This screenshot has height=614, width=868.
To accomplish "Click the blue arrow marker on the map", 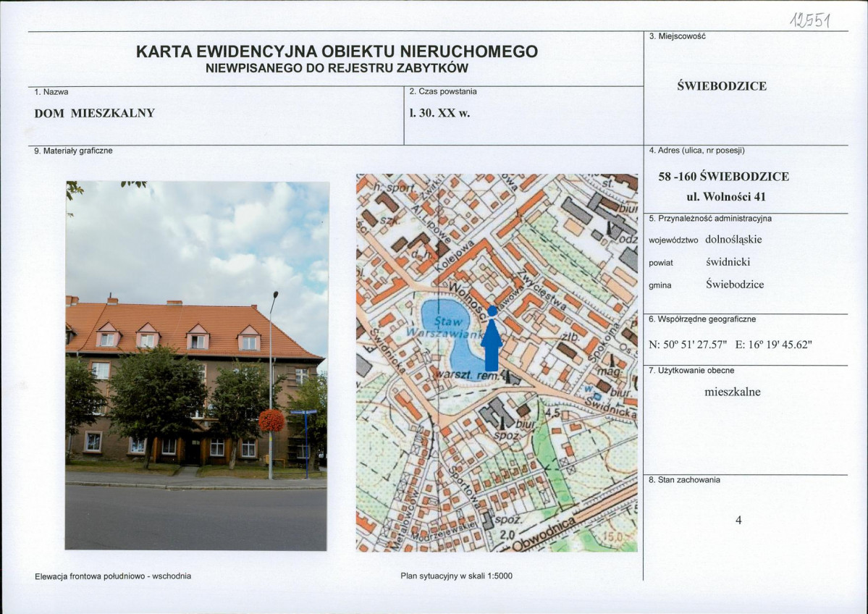I will (x=492, y=339).
